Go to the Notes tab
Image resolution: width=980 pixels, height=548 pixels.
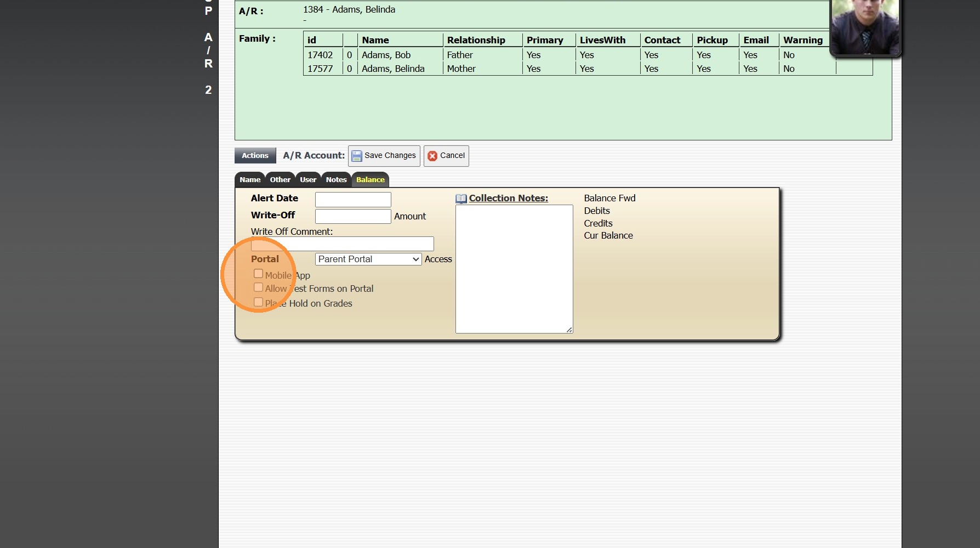point(336,180)
